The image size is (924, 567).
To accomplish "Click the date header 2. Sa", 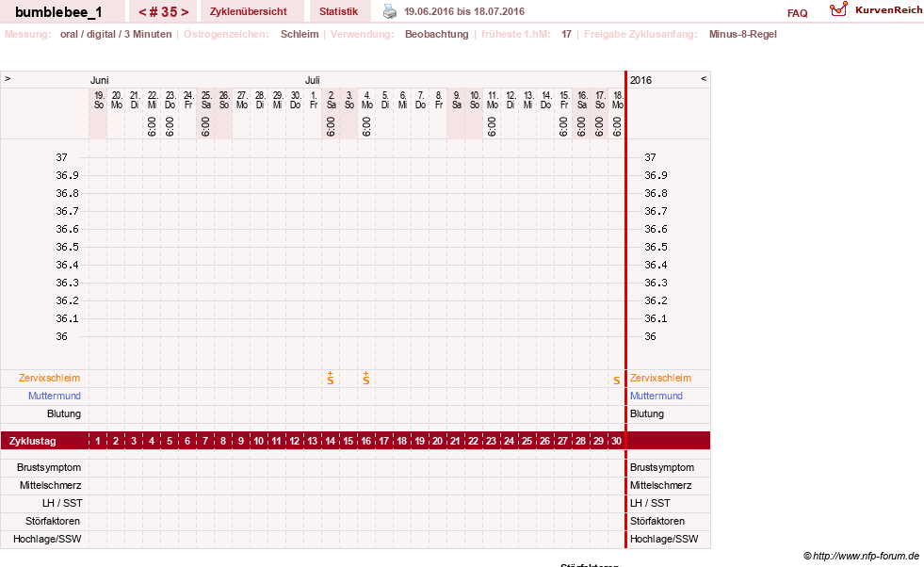I will point(332,100).
